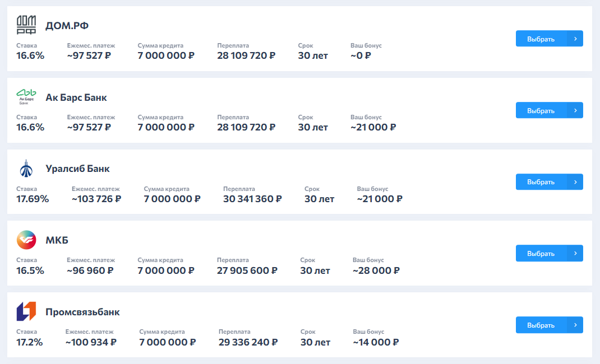
Task: Click arrow chevron on ДОМ.РФ Выбрать button
Action: click(x=575, y=39)
